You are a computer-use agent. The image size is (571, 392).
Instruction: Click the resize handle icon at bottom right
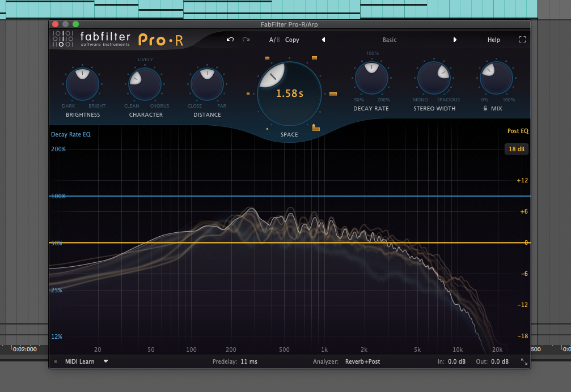point(523,361)
